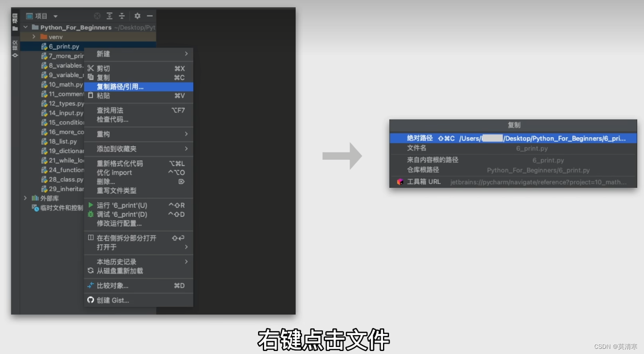This screenshot has height=354, width=644.
Task: Expand the venv folder
Action: point(34,37)
